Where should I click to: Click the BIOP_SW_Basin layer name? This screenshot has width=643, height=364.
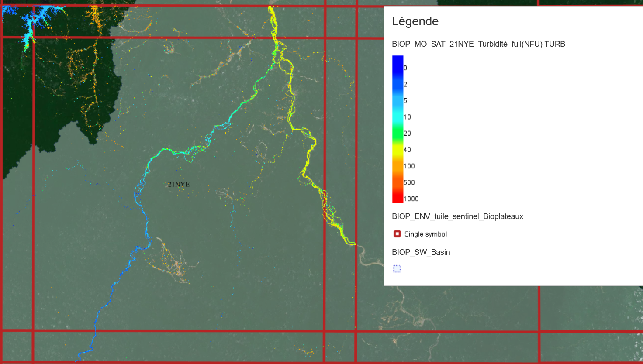(x=421, y=252)
